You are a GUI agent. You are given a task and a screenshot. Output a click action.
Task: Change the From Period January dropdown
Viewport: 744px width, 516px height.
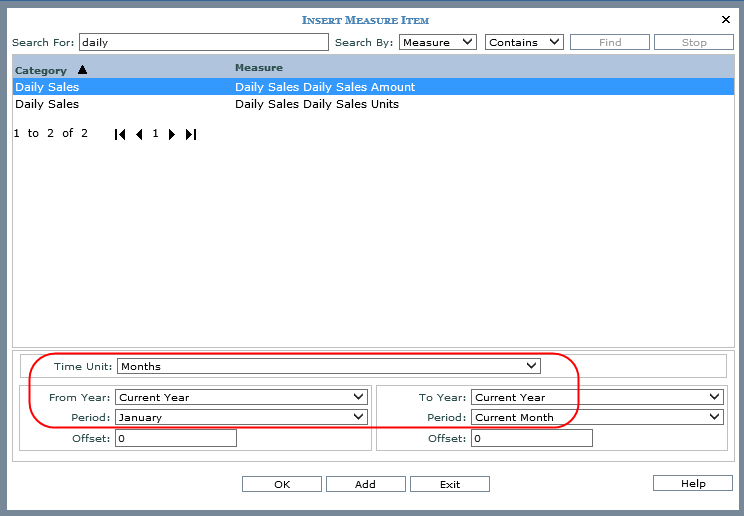[x=241, y=417]
